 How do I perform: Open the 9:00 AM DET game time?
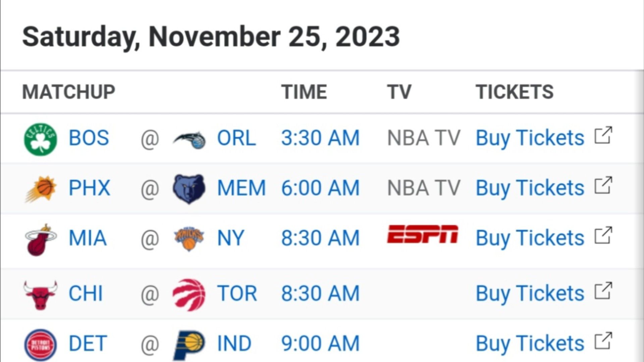[320, 344]
